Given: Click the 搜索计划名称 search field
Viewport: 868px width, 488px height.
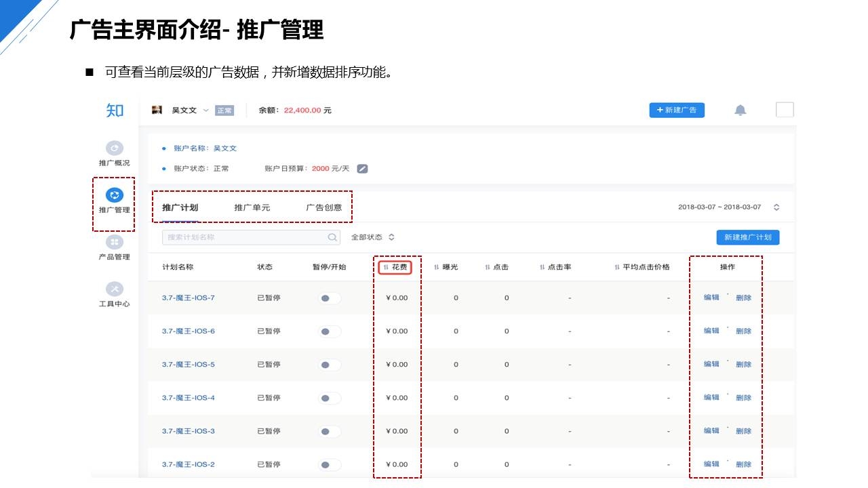Looking at the screenshot, I should (244, 238).
